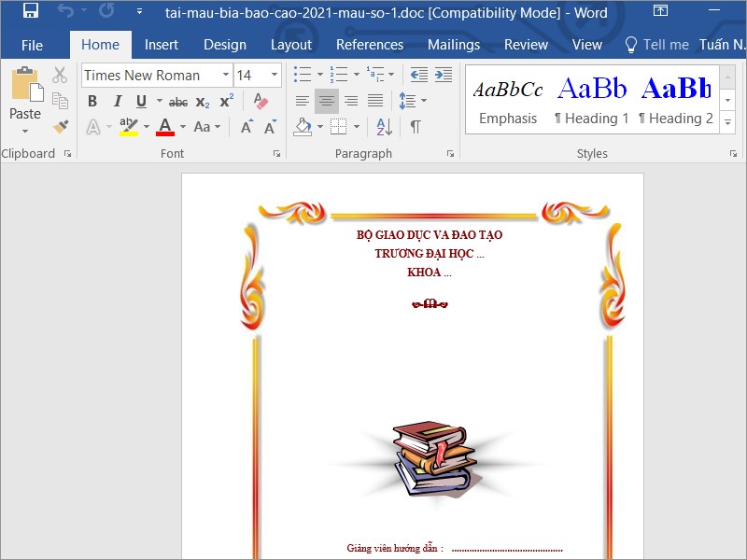Toggle paragraph marks visibility

pyautogui.click(x=415, y=126)
